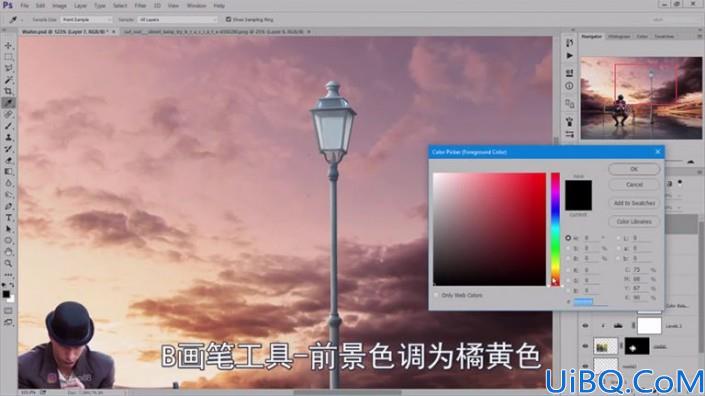
Task: Close the Color Picker dialog
Action: pos(658,152)
